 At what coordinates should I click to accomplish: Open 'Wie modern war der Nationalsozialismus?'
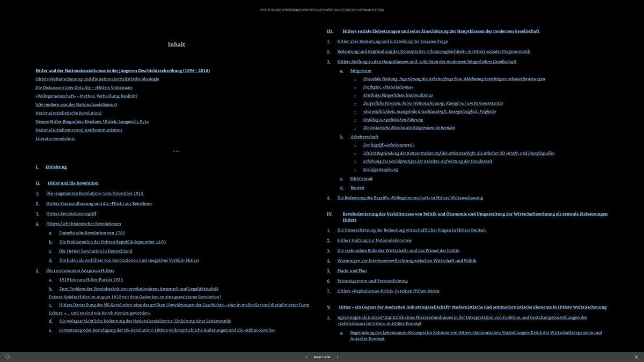click(x=76, y=105)
